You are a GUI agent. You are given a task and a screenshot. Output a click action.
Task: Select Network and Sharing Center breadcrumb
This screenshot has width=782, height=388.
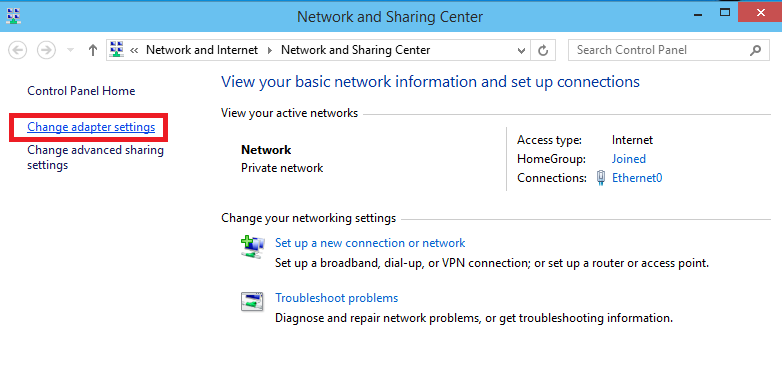[x=356, y=50]
